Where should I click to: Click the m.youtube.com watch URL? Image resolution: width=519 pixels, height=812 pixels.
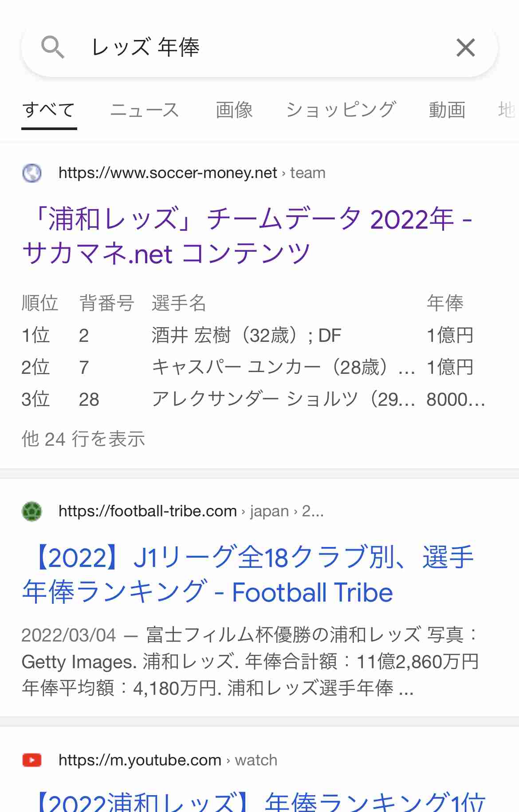pos(168,761)
